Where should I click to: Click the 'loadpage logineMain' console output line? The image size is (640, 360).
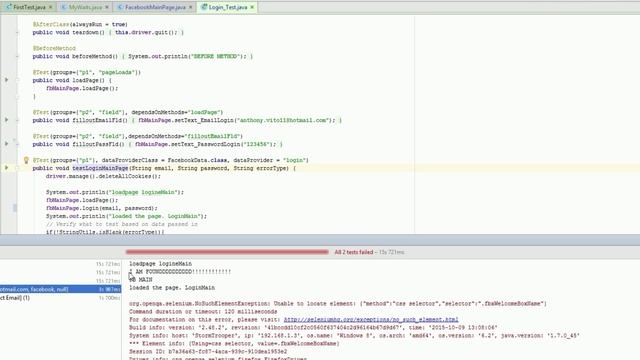click(160, 264)
